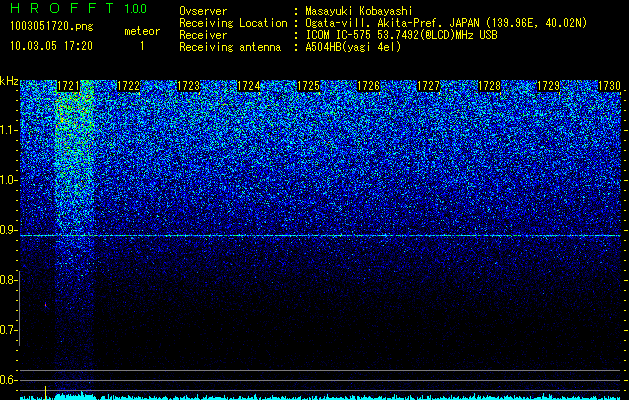Click the 1723 time marker label

pyautogui.click(x=188, y=86)
